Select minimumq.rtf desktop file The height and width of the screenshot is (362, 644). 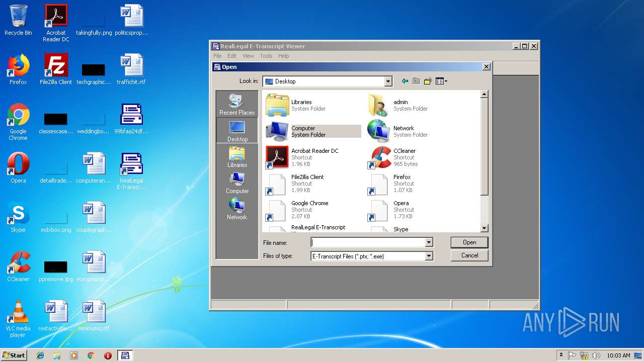pos(94,316)
